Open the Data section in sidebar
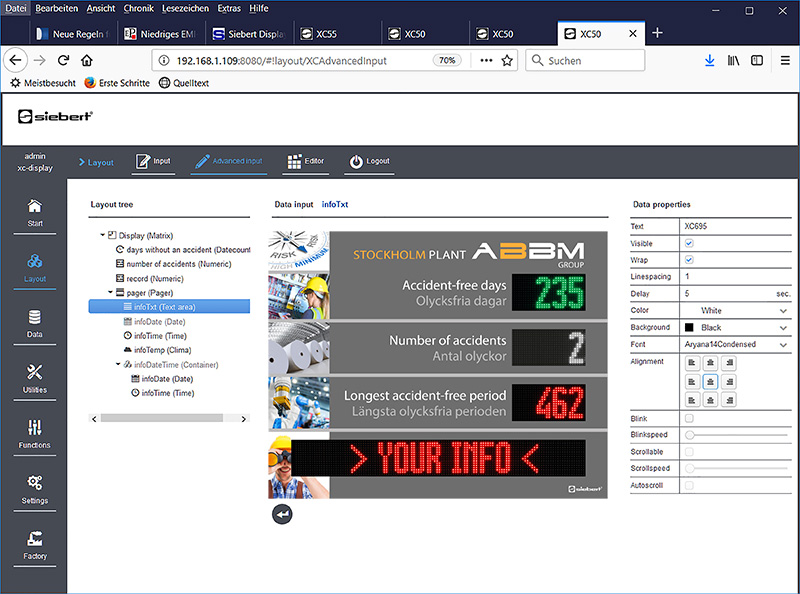Screen dimensions: 800x594 (x=34, y=322)
